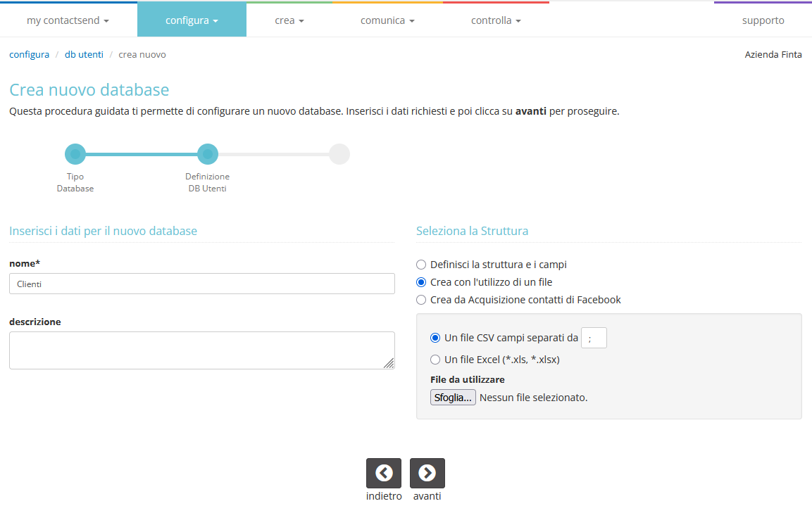This screenshot has width=812, height=513.
Task: Click the Tipo Database step circle
Action: point(75,154)
